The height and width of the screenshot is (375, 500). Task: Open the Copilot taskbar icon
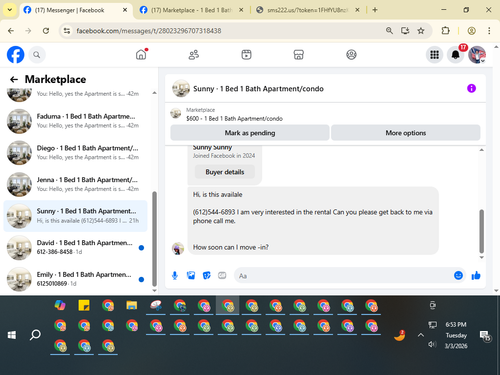[x=60, y=305]
